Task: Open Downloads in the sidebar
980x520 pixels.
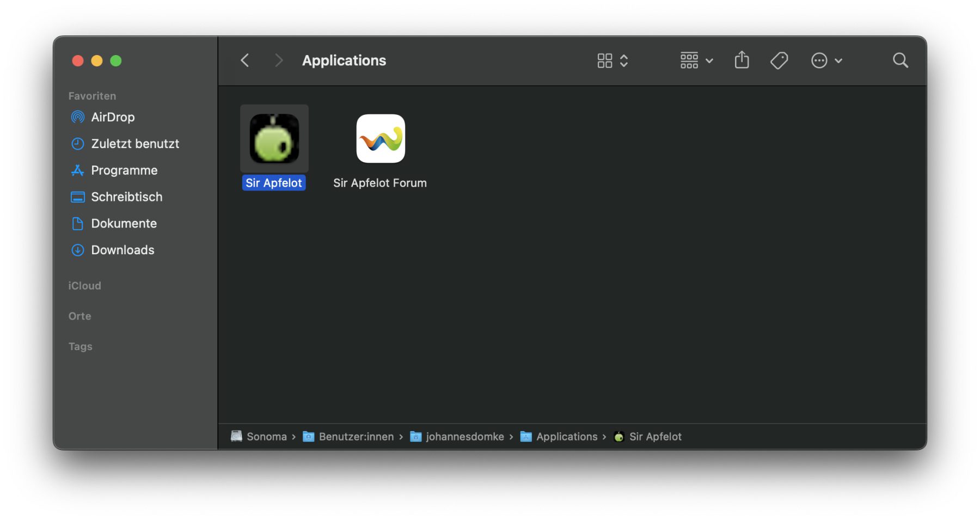Action: click(122, 250)
